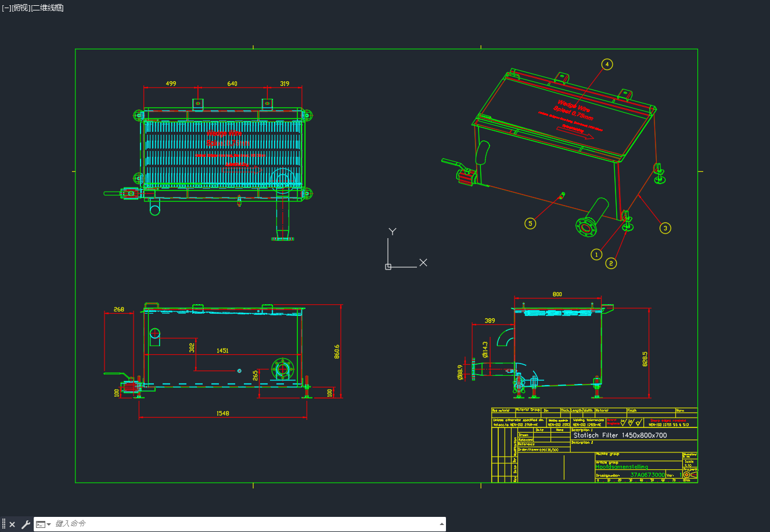Select the 1548 dimension text
The image size is (770, 532).
coord(222,414)
